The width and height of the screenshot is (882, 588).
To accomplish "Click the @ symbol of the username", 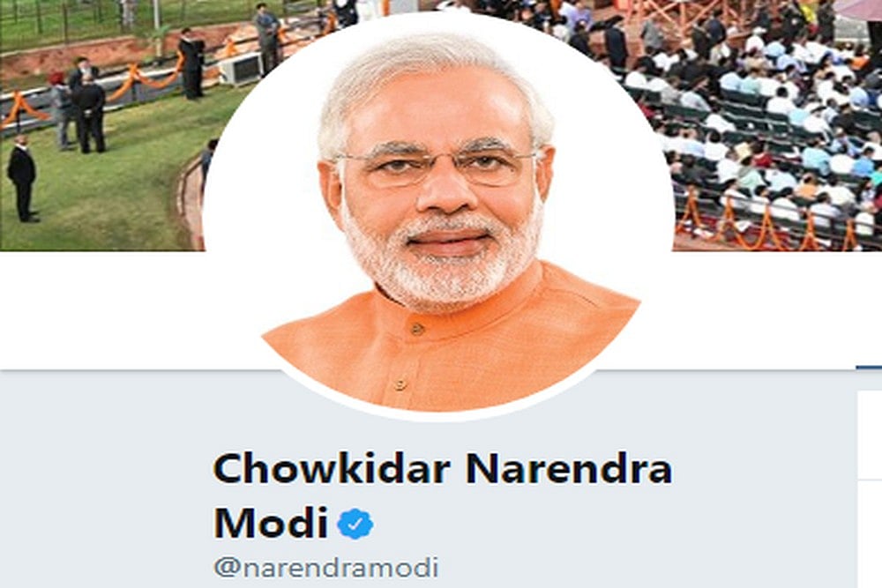I will coord(227,568).
